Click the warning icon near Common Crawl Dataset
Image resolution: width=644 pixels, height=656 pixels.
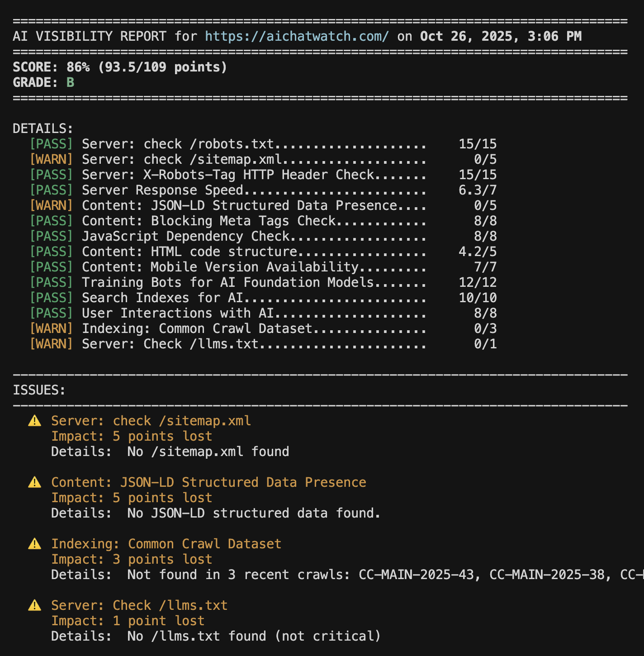click(x=35, y=543)
